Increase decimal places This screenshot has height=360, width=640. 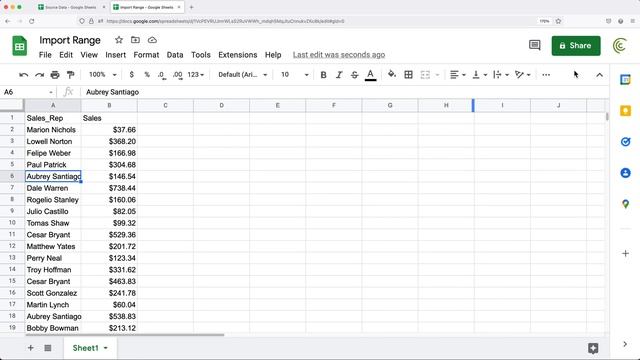[178, 75]
